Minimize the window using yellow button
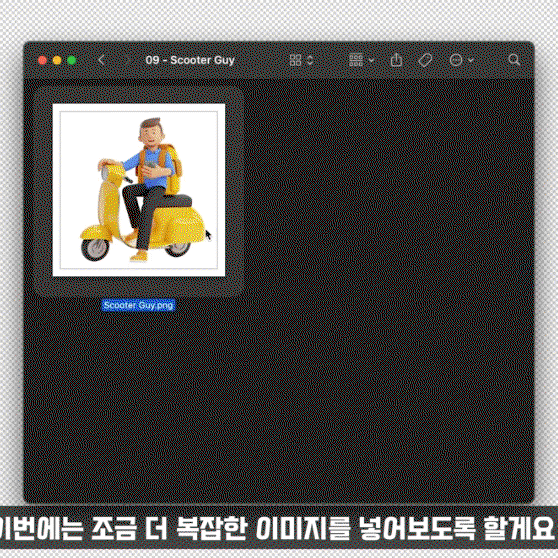This screenshot has height=558, width=558. 57,60
